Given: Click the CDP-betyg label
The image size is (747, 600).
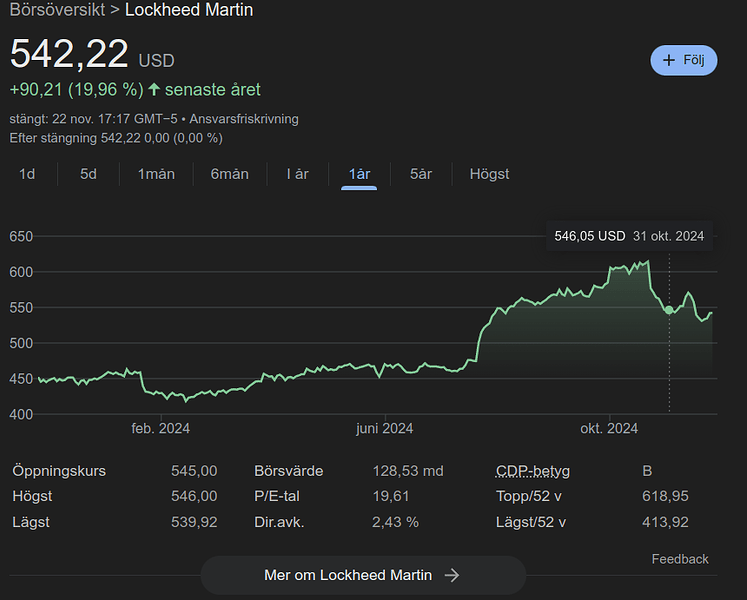Looking at the screenshot, I should pyautogui.click(x=533, y=471).
